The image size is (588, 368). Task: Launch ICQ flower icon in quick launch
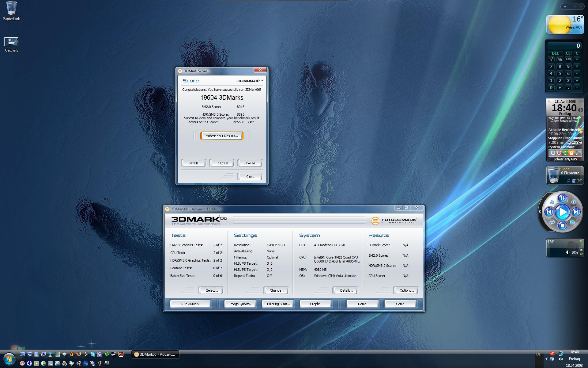[x=107, y=354]
